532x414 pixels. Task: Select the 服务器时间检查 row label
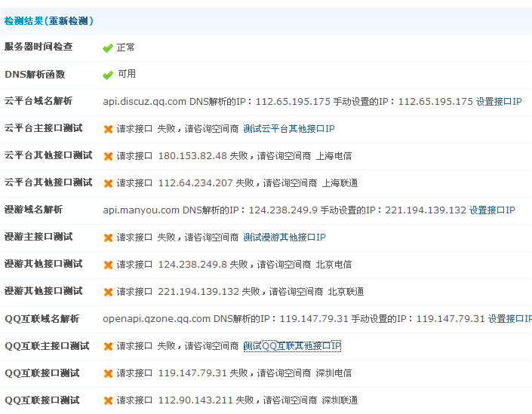(x=38, y=47)
